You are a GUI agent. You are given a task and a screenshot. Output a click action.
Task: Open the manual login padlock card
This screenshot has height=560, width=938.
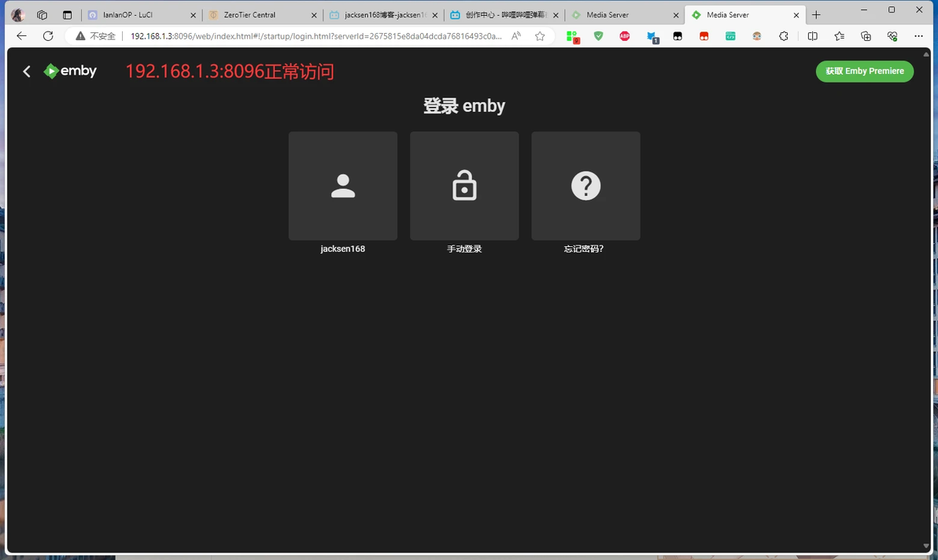pos(464,186)
